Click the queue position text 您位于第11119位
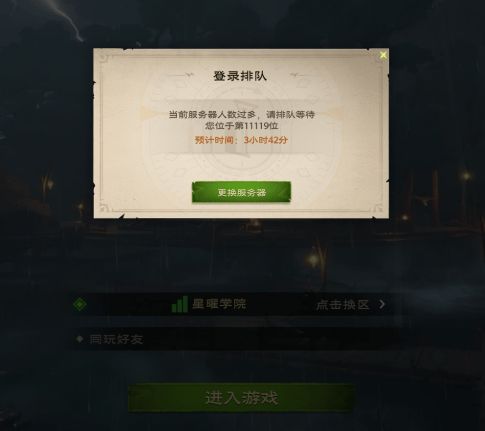Viewport: 485px width, 431px height. pyautogui.click(x=241, y=126)
